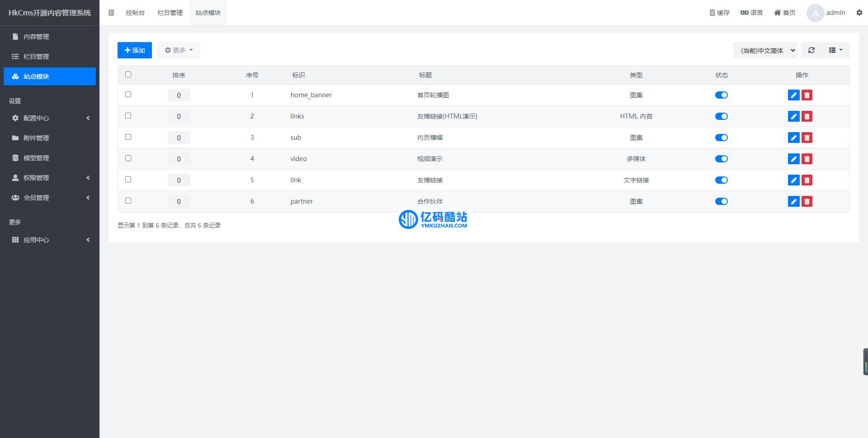The width and height of the screenshot is (868, 438).
Task: Open 栏目管理 in sidebar menu
Action: pos(50,57)
